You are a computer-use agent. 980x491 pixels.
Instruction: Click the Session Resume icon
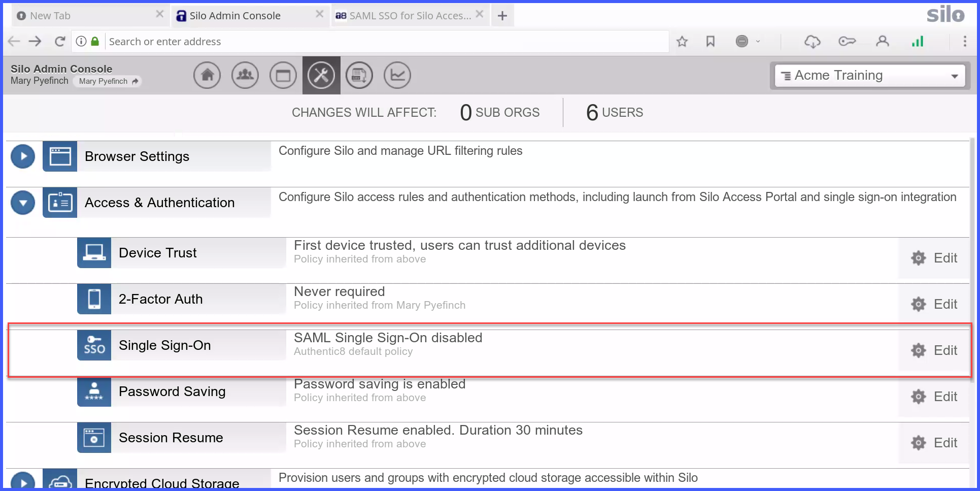[x=94, y=438]
